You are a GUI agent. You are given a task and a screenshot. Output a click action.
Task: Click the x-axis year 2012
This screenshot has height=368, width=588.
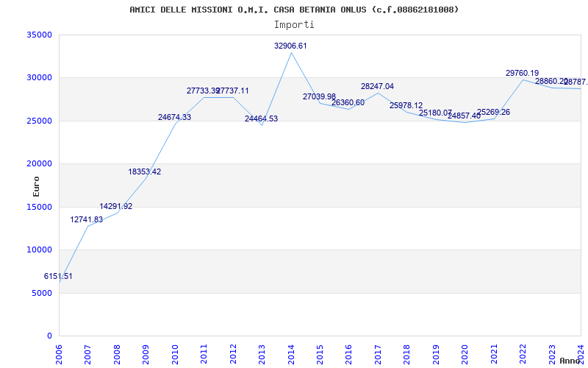click(x=233, y=354)
